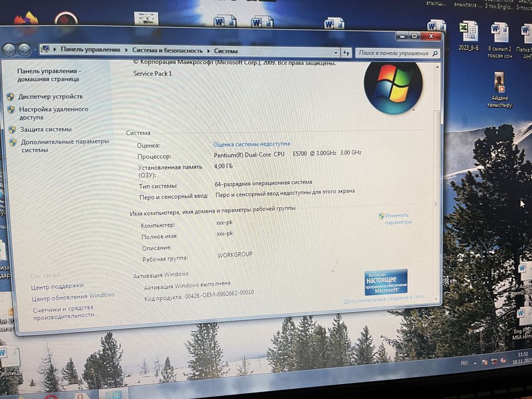Close the System window with red X

coord(431,36)
